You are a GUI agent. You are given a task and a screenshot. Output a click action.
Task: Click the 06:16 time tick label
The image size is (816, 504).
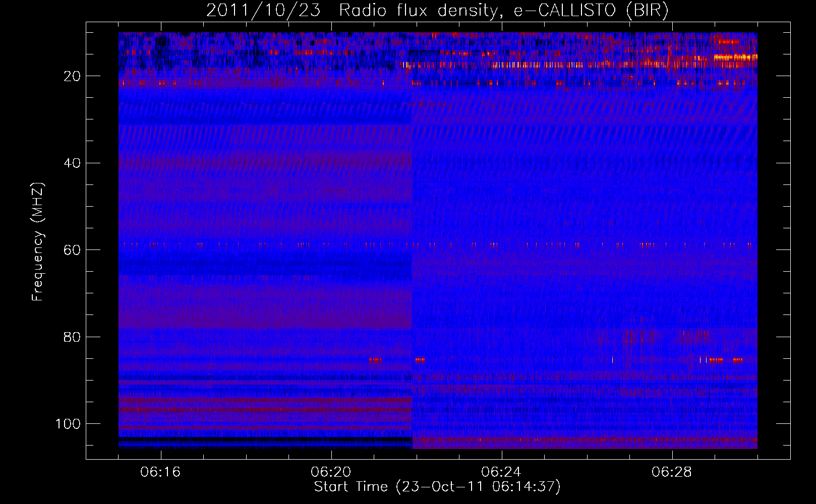pos(160,472)
